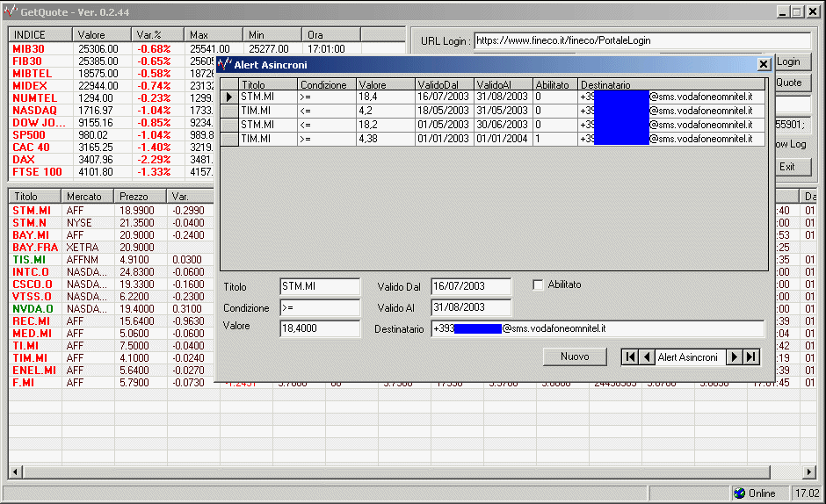Click the Exit button
Image resolution: width=826 pixels, height=504 pixels.
[x=787, y=166]
